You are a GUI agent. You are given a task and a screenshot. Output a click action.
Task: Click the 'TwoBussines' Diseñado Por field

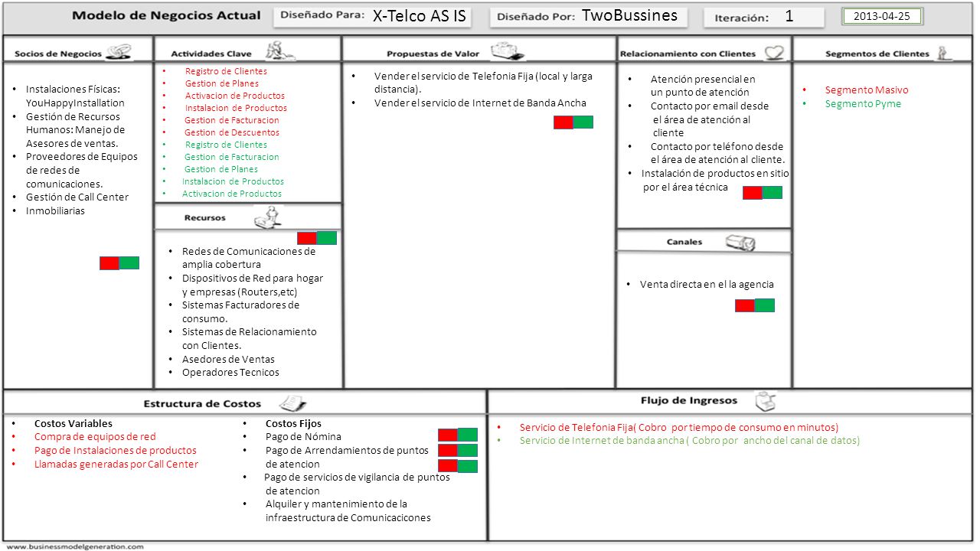[x=590, y=17]
